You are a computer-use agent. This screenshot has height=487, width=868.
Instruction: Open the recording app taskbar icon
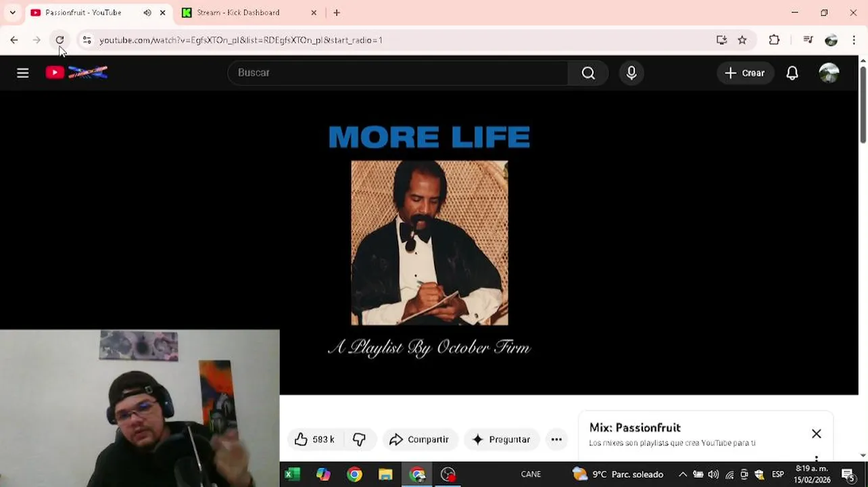click(448, 475)
